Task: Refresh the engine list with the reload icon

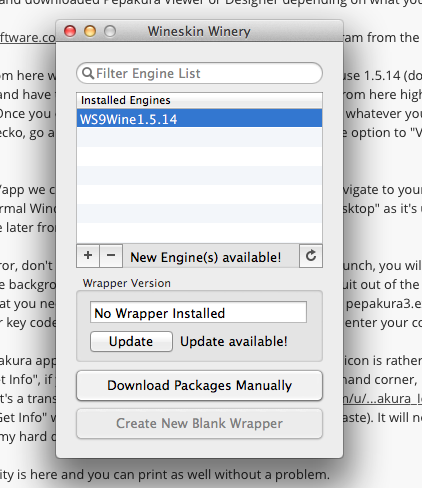Action: tap(311, 256)
